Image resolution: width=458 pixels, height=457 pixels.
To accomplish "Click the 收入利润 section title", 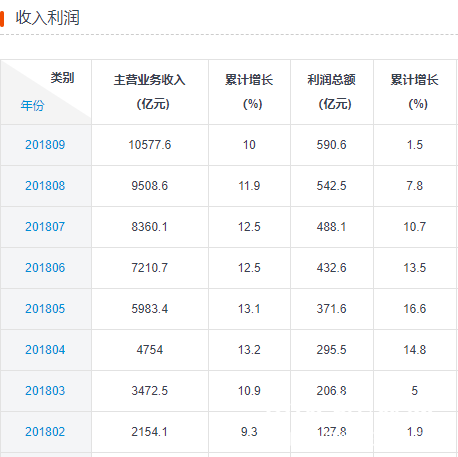I will click(x=47, y=17).
